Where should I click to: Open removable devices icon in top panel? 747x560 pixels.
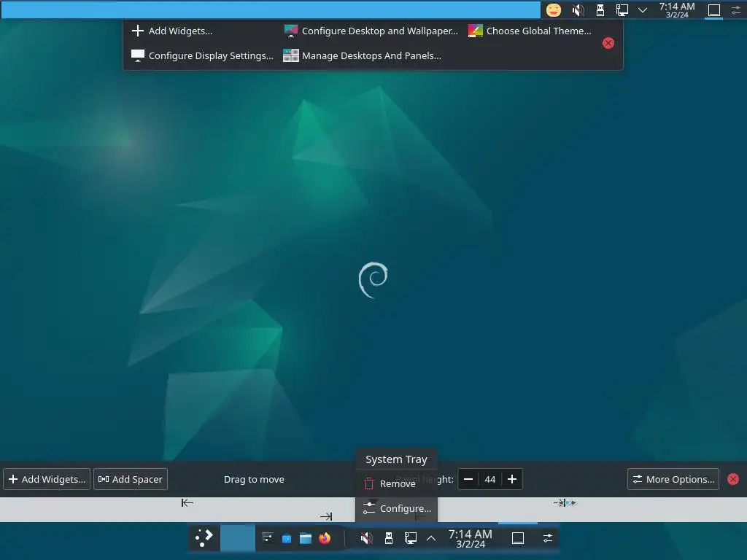point(600,10)
